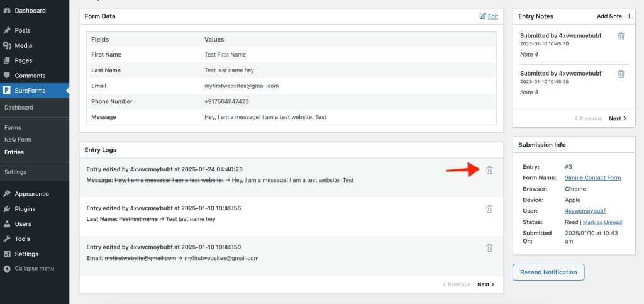Click Resend Notification button
Screen dimensions: 644x304
pos(548,273)
